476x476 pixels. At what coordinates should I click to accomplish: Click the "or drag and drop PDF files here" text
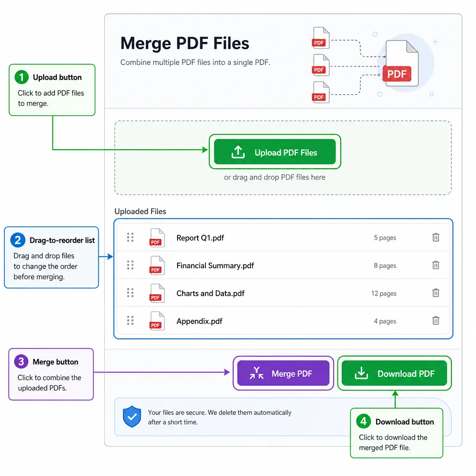tap(275, 177)
